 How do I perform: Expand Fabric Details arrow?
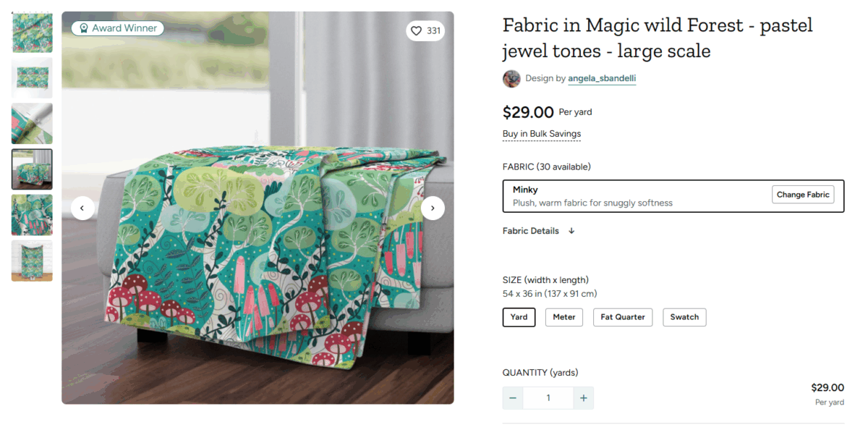coord(571,231)
